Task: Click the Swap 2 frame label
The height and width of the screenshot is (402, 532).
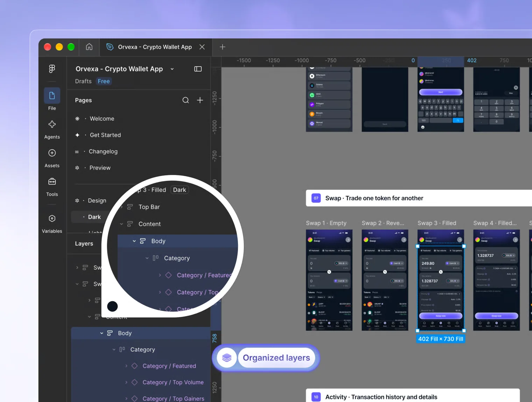Action: coord(383,223)
